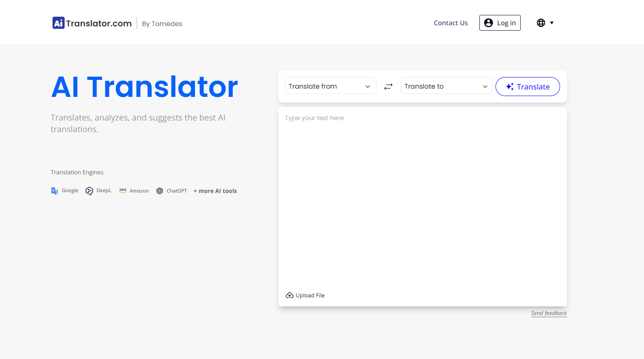Swap source and target languages
The image size is (644, 359).
click(388, 86)
